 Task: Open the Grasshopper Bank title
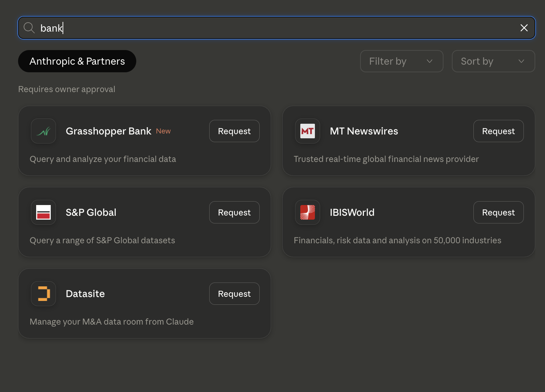pos(108,131)
